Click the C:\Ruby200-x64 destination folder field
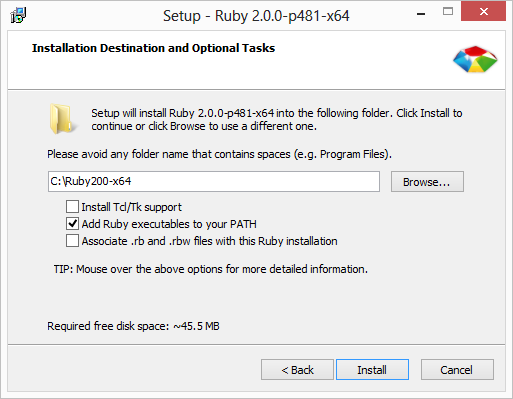This screenshot has width=513, height=399. 214,182
